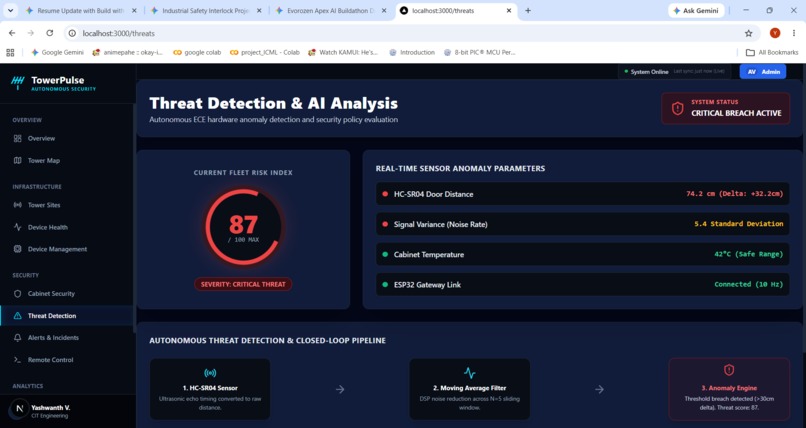The height and width of the screenshot is (428, 806).
Task: Open project_ICML - Colab bookmark
Action: [265, 52]
